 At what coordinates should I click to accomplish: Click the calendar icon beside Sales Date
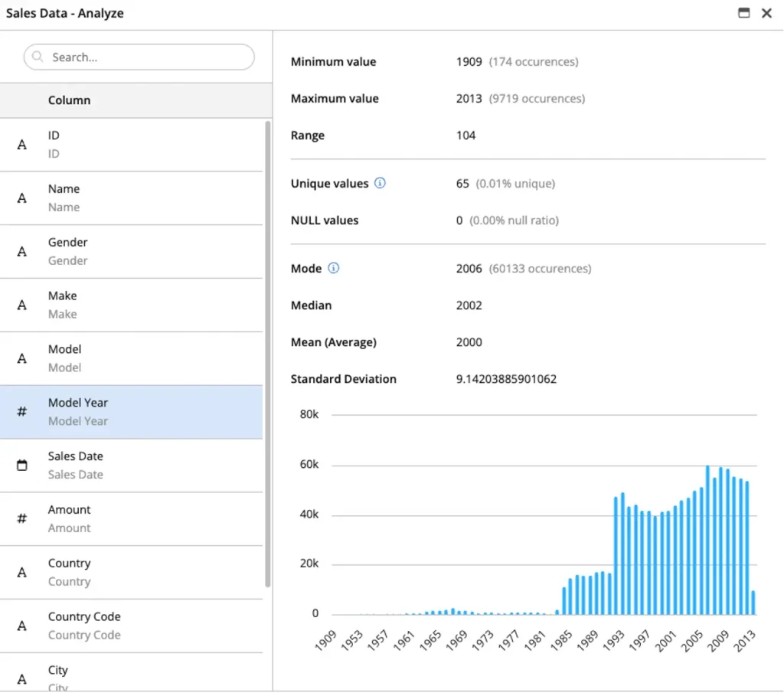[22, 465]
